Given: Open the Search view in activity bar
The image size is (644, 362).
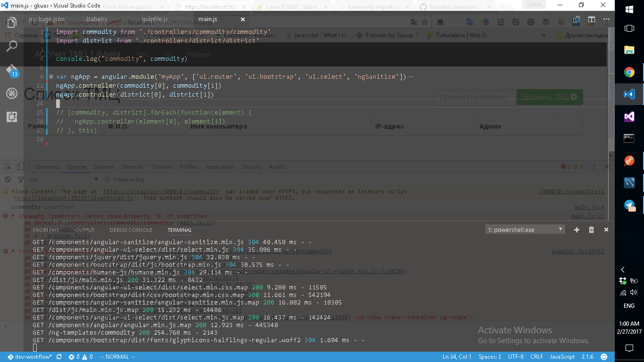Looking at the screenshot, I should coord(12,46).
